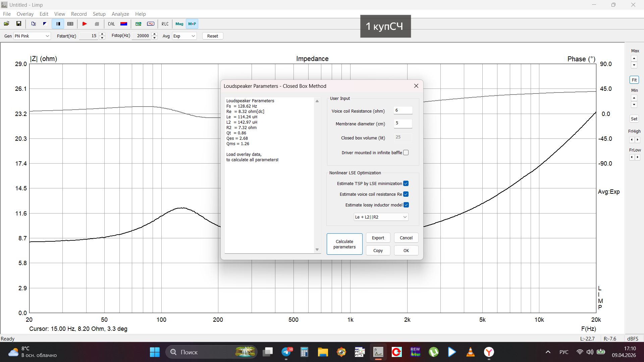Open the Analyze menu
Image resolution: width=644 pixels, height=362 pixels.
point(120,14)
